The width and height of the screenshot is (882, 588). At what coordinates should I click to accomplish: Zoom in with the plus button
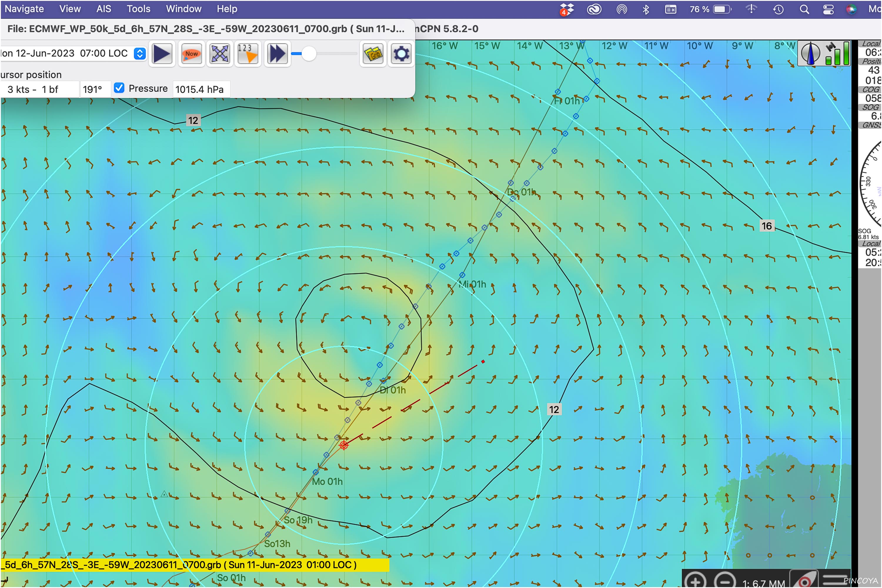coord(695,579)
